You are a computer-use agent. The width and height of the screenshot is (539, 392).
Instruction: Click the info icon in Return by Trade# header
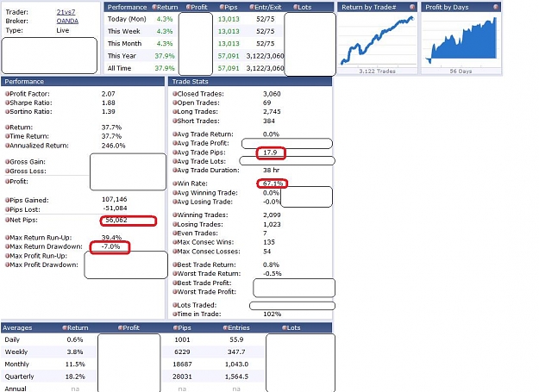point(412,7)
